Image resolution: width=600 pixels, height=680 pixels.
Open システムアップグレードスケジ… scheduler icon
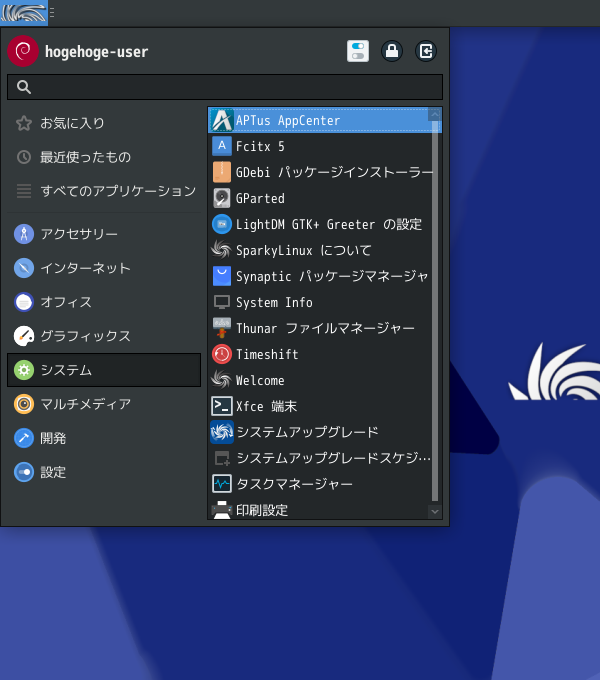click(x=222, y=458)
